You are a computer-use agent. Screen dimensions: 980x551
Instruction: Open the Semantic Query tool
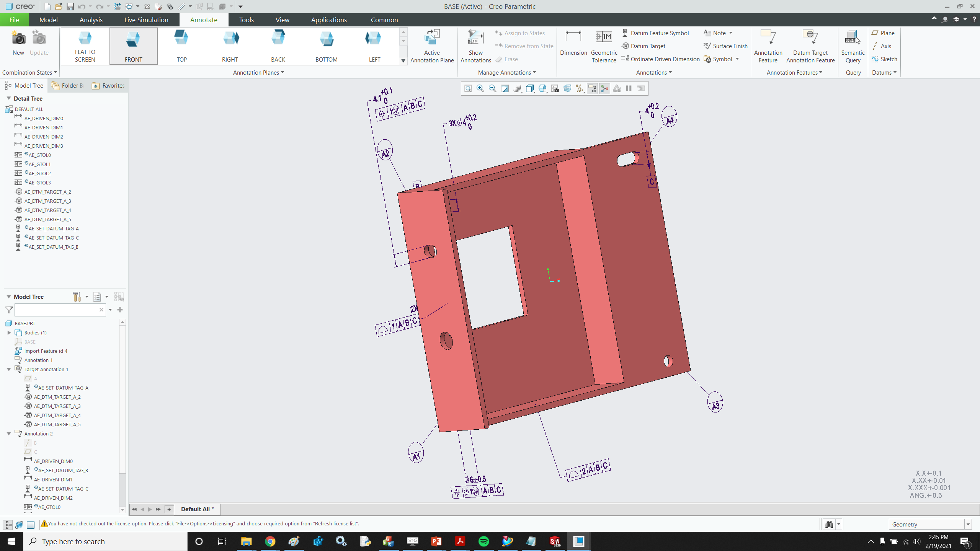coord(853,45)
